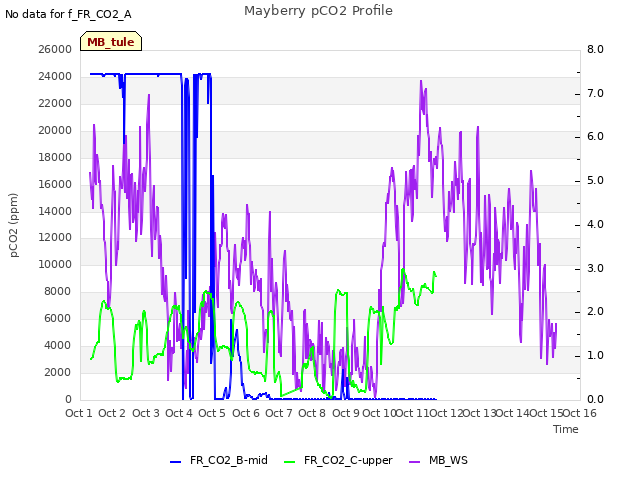640x480 pixels.
Task: Click the FR_CO2_B-mid legend entry
Action: point(219,460)
